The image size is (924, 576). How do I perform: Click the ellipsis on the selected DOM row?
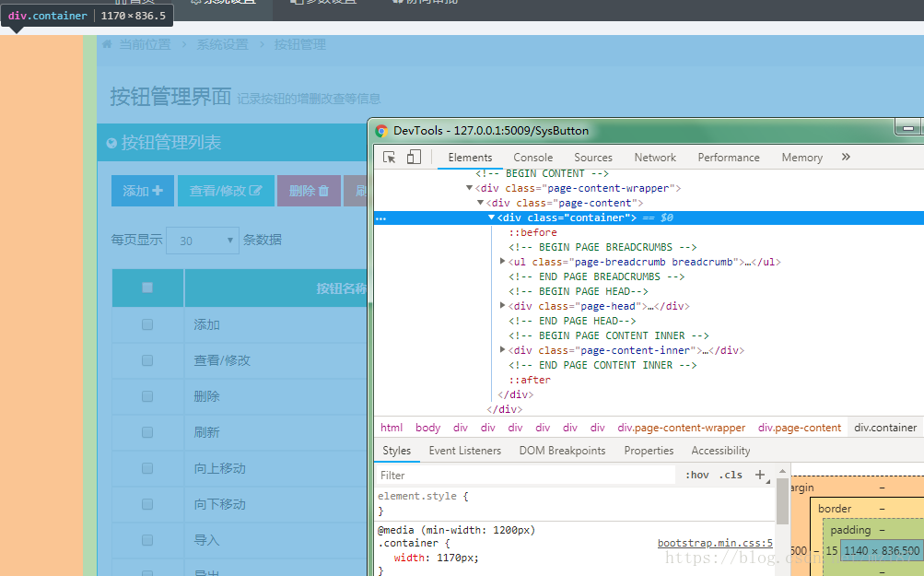(x=380, y=218)
